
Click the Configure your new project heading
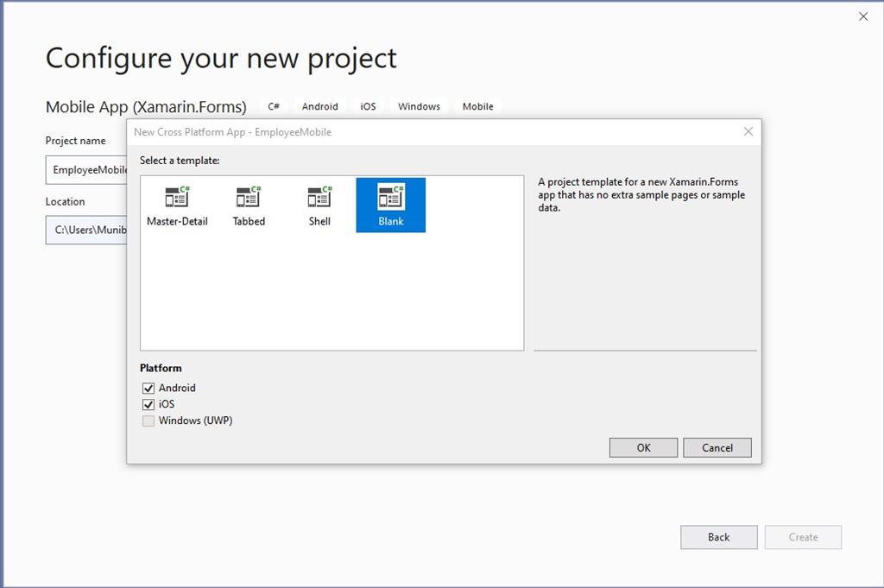coord(221,59)
